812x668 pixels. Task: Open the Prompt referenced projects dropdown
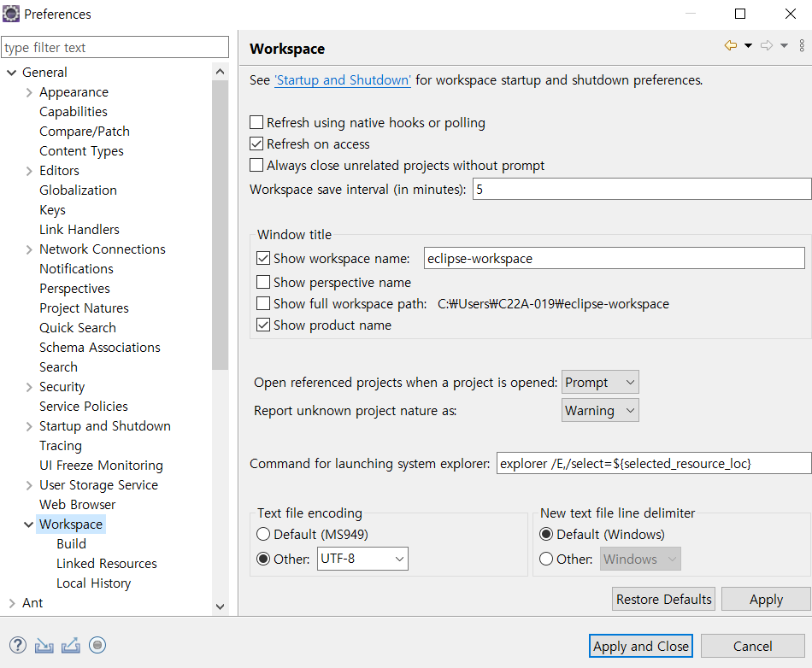coord(600,383)
